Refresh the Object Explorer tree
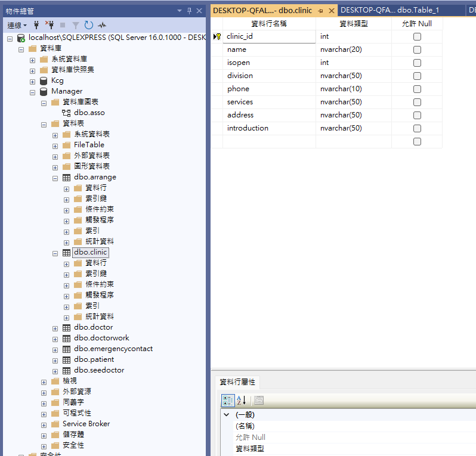The width and height of the screenshot is (476, 456). click(x=88, y=25)
